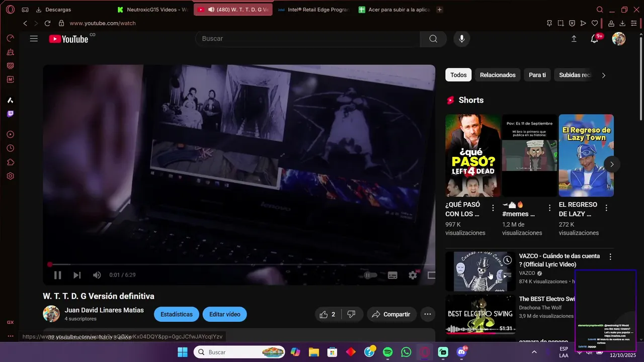This screenshot has width=644, height=362.
Task: Open options for EL REGRESO DE LAZY short
Action: [606, 208]
